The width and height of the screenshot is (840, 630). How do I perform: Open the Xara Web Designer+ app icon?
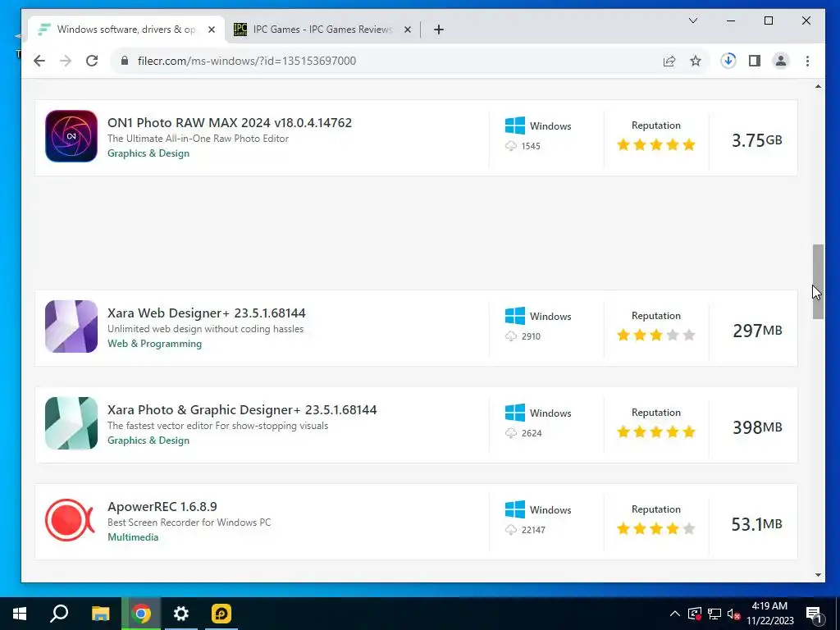coord(71,326)
